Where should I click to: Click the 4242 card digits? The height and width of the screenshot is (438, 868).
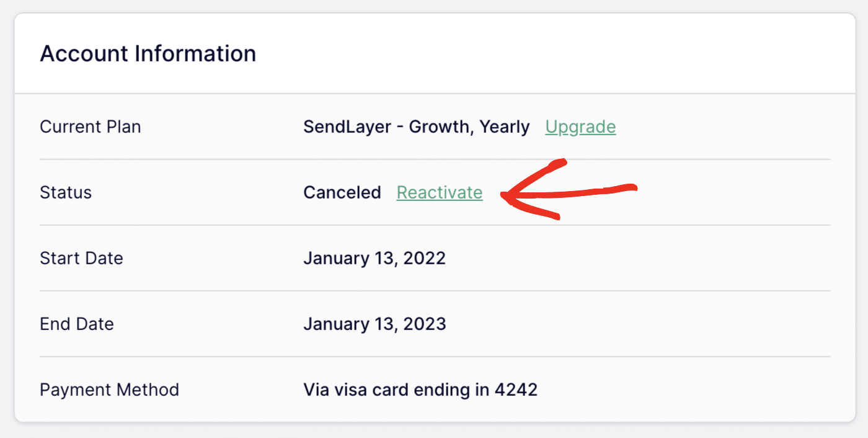point(516,390)
